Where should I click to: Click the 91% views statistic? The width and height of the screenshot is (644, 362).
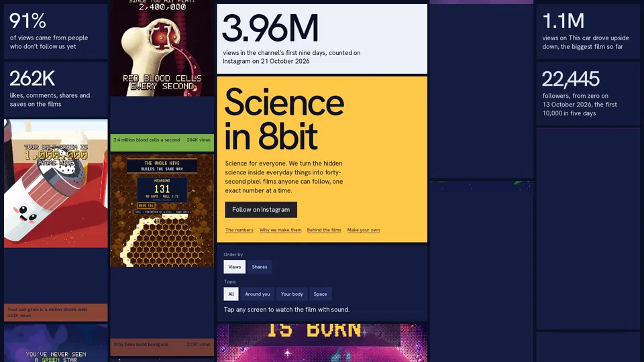click(x=56, y=32)
